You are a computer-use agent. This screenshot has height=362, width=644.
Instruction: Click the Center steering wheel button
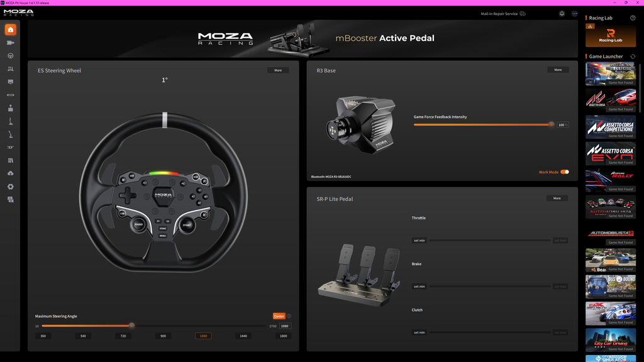[279, 316]
